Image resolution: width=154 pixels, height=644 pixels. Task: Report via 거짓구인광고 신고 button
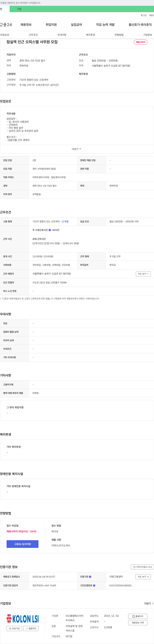[142, 567]
